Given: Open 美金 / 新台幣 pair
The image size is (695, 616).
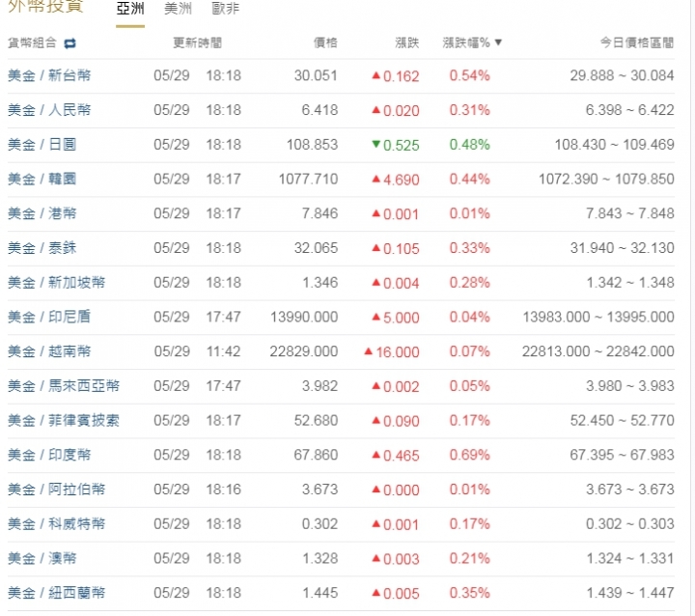Looking at the screenshot, I should (x=49, y=75).
